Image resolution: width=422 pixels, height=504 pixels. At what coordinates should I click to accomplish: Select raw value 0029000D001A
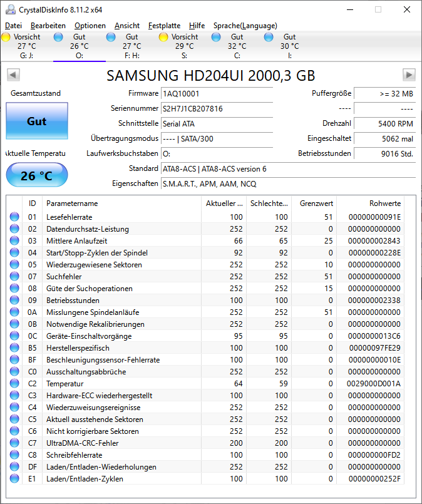(x=373, y=383)
